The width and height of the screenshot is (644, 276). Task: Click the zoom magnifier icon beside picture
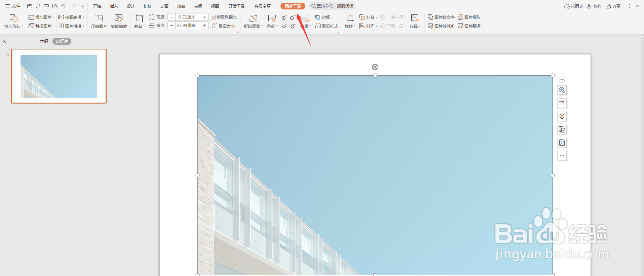coord(562,90)
